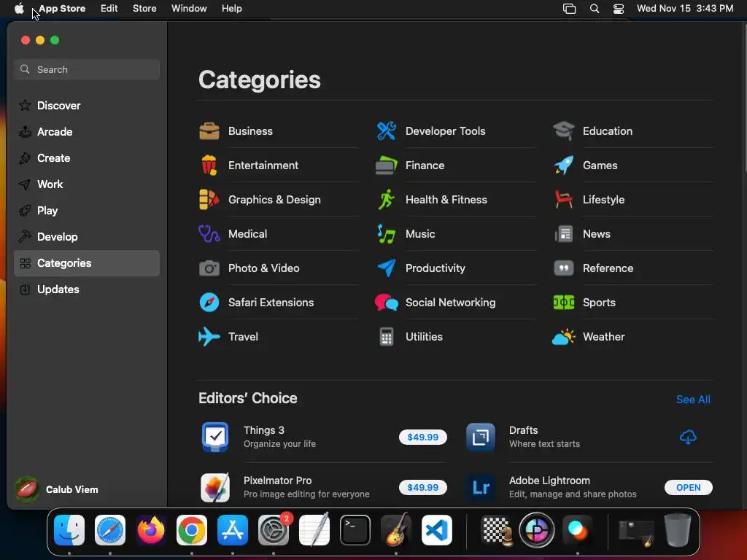The height and width of the screenshot is (560, 747).
Task: Open the Trash in the Dock
Action: point(678,530)
